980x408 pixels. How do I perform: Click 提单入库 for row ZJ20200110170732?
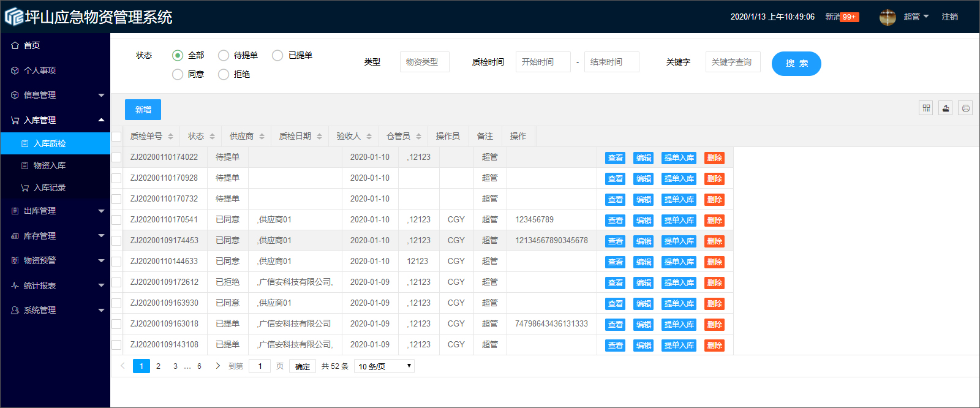(679, 200)
